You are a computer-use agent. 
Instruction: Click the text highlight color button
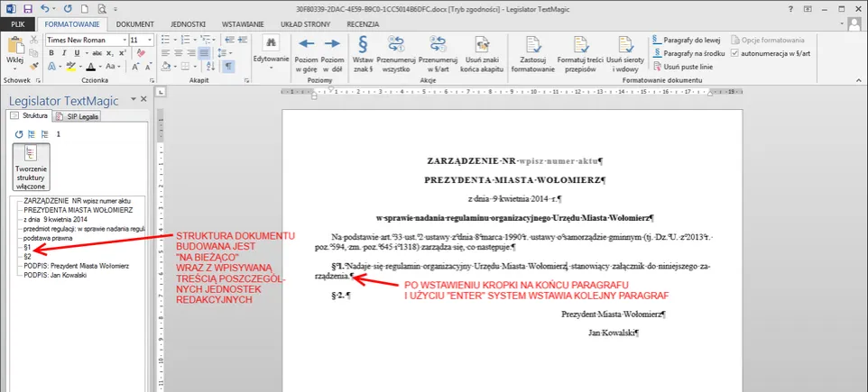point(71,67)
